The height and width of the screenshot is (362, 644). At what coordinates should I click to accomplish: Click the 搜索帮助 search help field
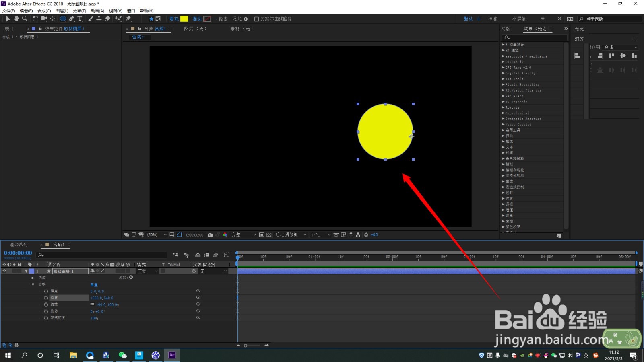pyautogui.click(x=610, y=19)
